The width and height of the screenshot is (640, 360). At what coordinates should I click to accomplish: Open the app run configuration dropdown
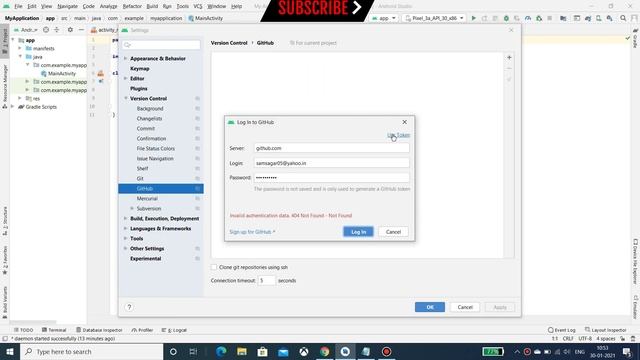(x=384, y=18)
